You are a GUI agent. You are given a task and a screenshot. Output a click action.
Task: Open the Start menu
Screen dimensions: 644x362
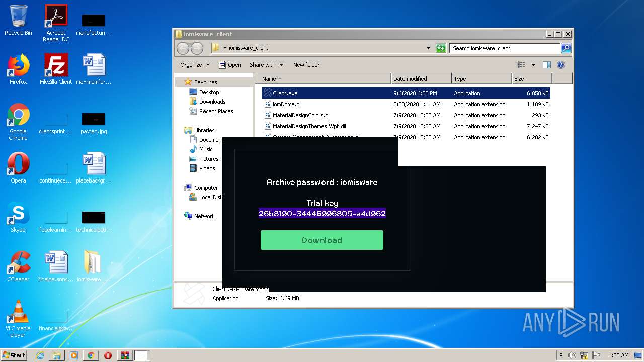click(x=14, y=355)
